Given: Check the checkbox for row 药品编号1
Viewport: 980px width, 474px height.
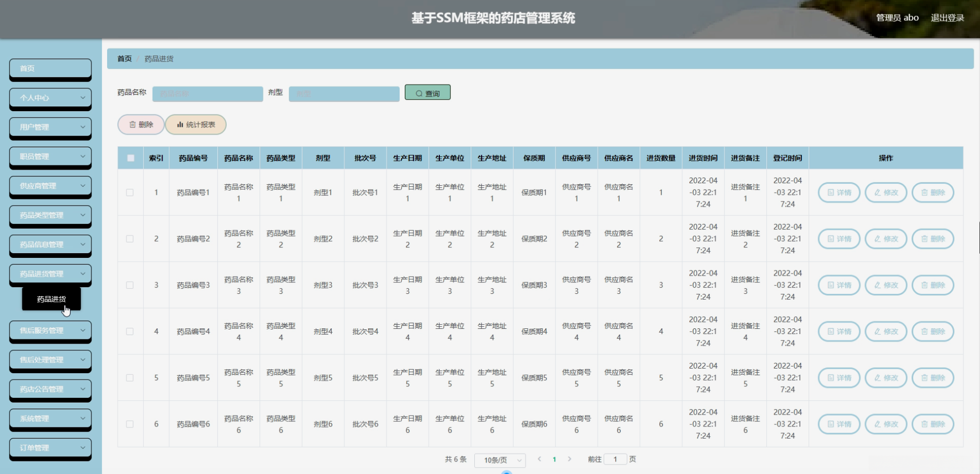Looking at the screenshot, I should coord(130,193).
